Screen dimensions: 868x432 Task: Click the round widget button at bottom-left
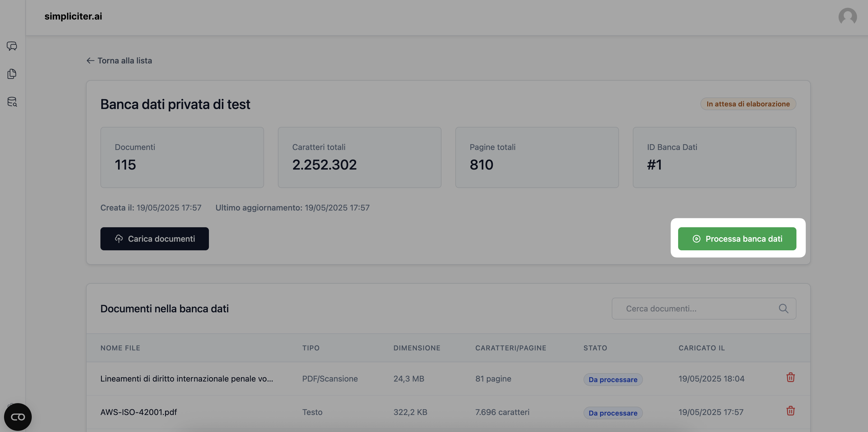pos(18,417)
